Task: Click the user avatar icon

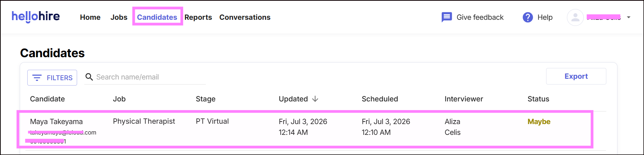Action: 575,17
